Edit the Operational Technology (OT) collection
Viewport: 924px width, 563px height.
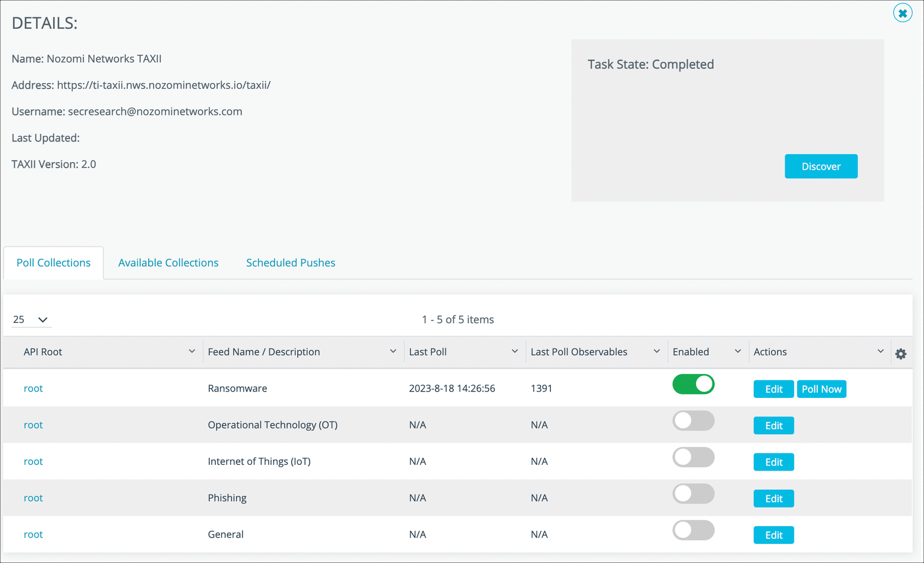pos(774,426)
